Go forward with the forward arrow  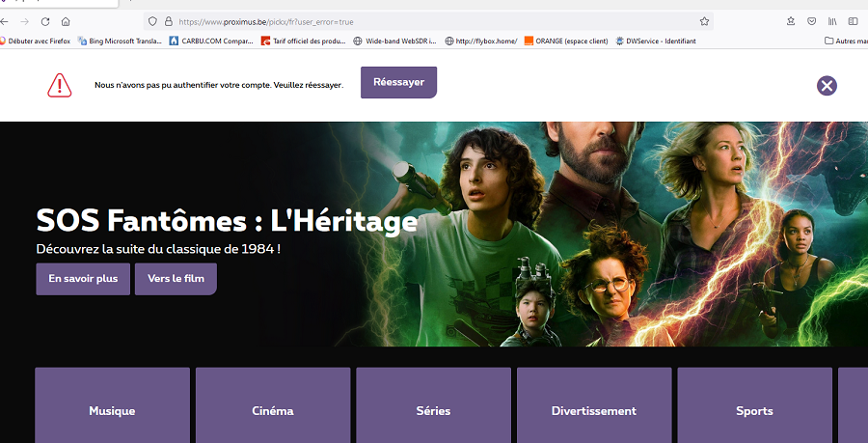24,21
